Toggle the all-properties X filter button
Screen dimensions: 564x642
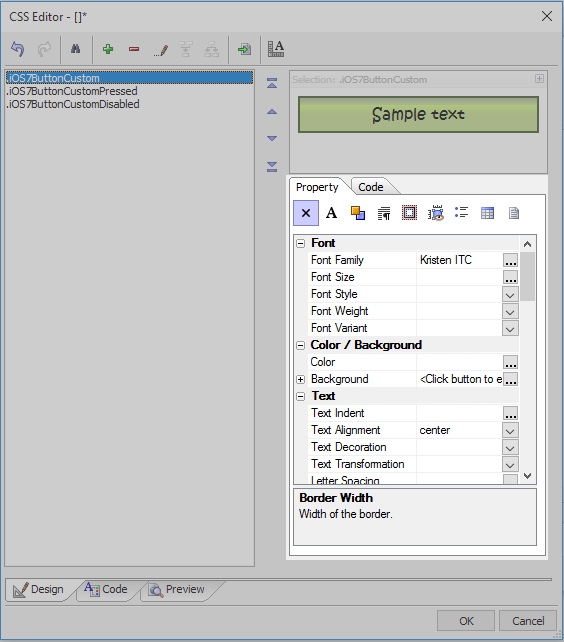306,213
